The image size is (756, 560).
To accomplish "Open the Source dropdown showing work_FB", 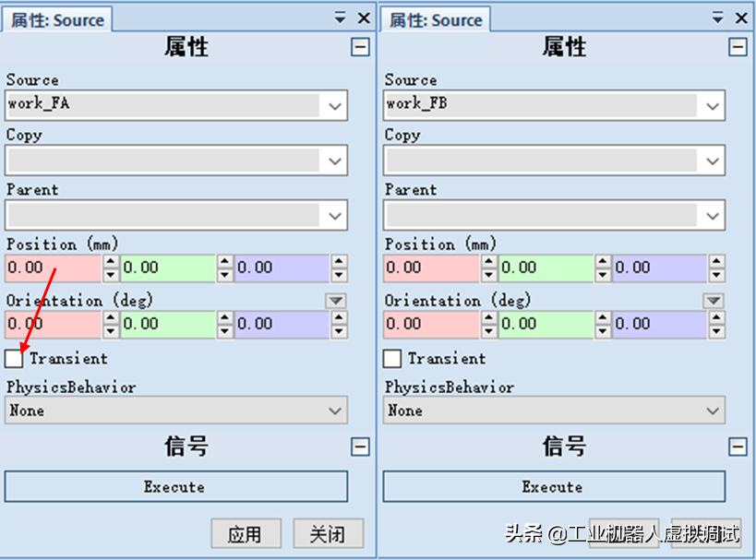I will (x=712, y=105).
